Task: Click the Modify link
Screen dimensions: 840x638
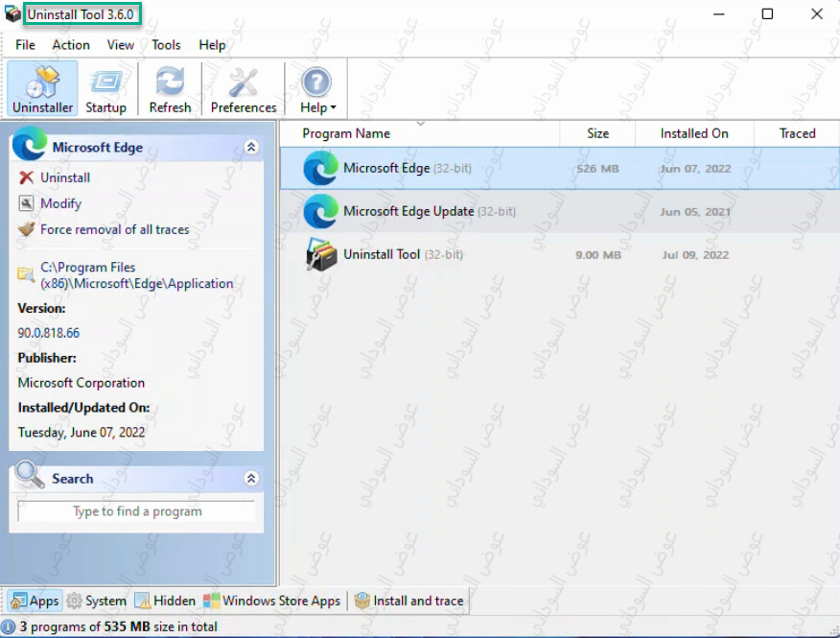Action: tap(61, 203)
